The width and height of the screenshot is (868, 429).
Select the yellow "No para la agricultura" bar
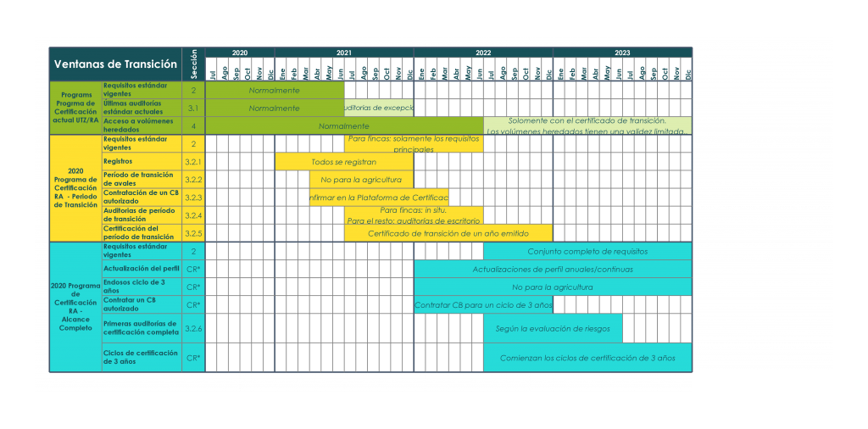(x=361, y=180)
